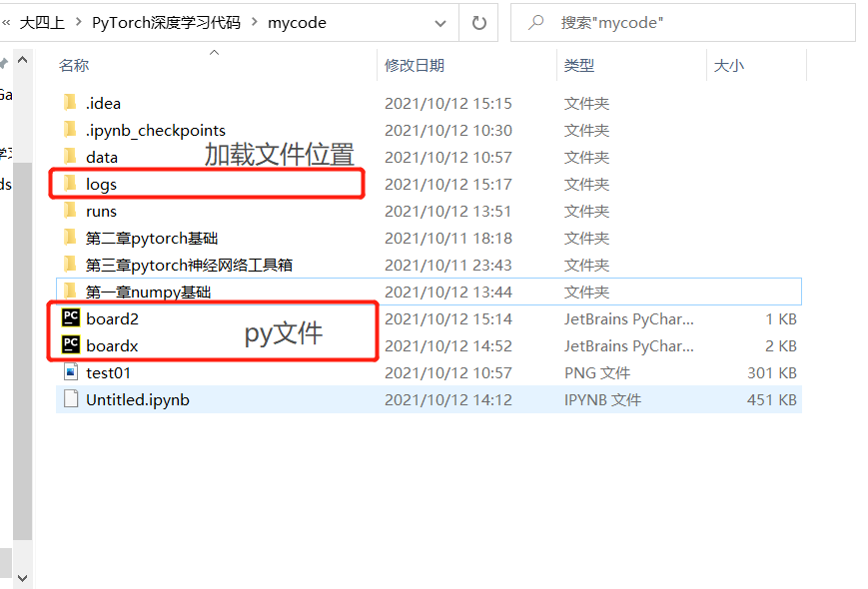Open the address bar history dropdown
868x589 pixels.
pos(439,22)
